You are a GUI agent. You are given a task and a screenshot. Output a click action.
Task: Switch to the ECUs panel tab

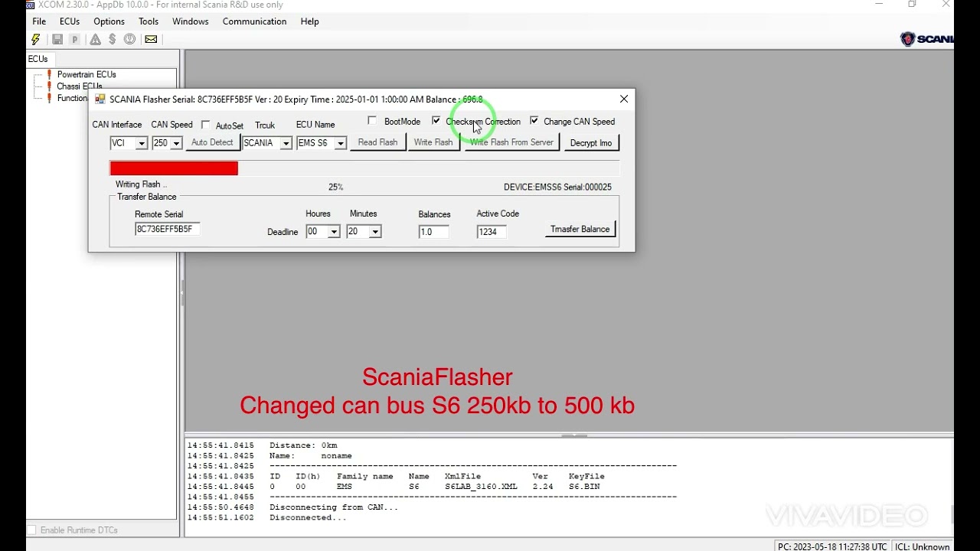[38, 59]
